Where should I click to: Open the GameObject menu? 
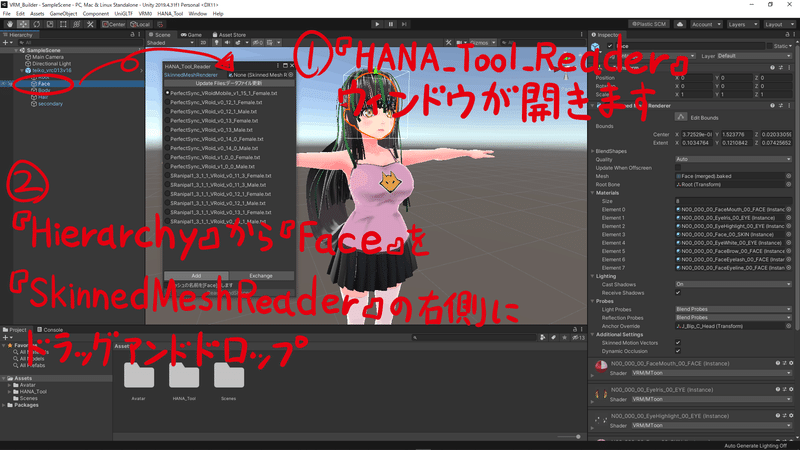[x=63, y=14]
